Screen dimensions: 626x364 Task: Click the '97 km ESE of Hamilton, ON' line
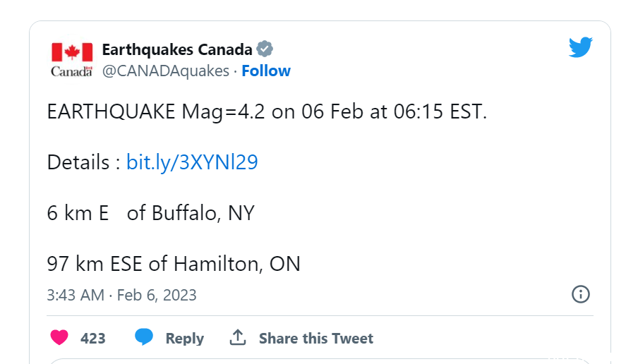coord(174,264)
